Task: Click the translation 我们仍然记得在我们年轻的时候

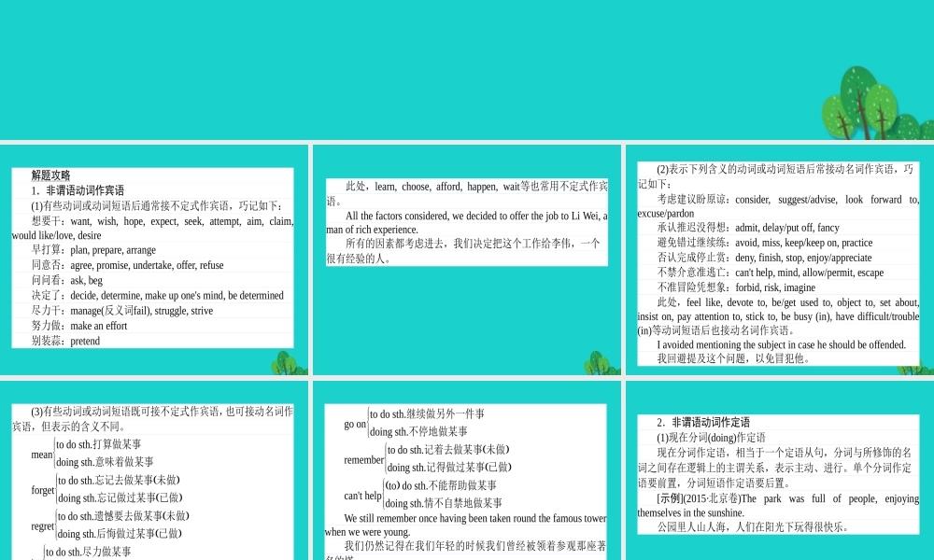Action: pyautogui.click(x=466, y=550)
